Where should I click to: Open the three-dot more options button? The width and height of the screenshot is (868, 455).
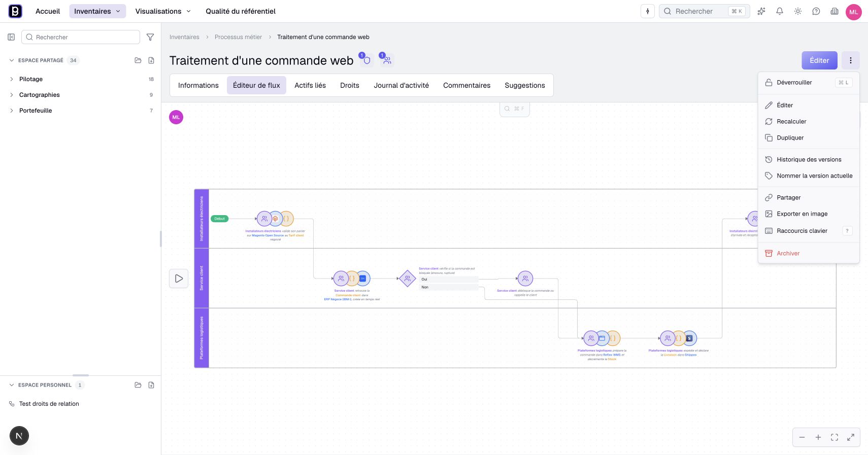[x=851, y=60]
